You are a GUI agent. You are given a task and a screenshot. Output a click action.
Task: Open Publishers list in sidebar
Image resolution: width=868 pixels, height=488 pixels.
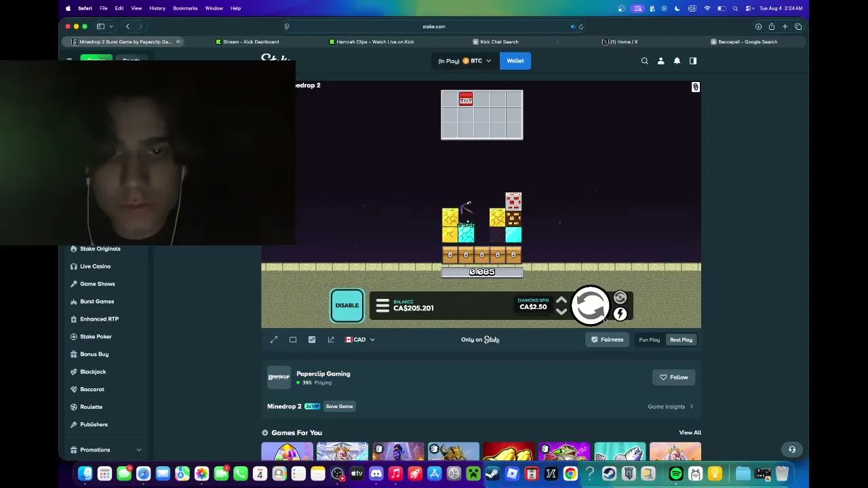[x=94, y=425]
